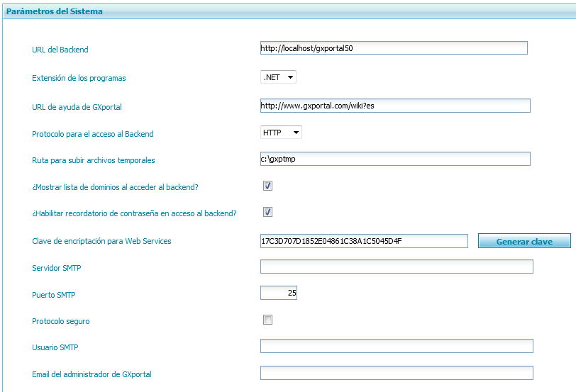Click the URL del Backend label

pyautogui.click(x=60, y=50)
